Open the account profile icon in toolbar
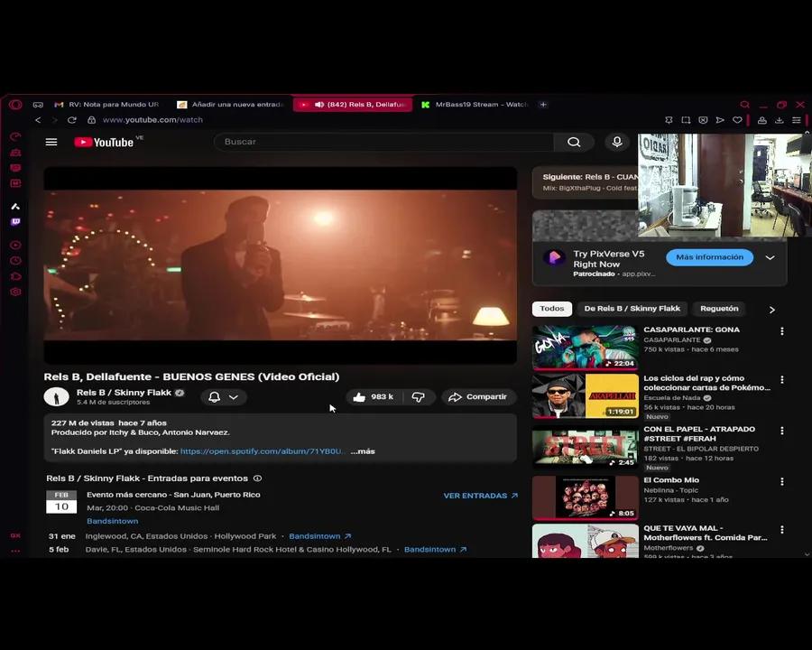 (x=762, y=120)
